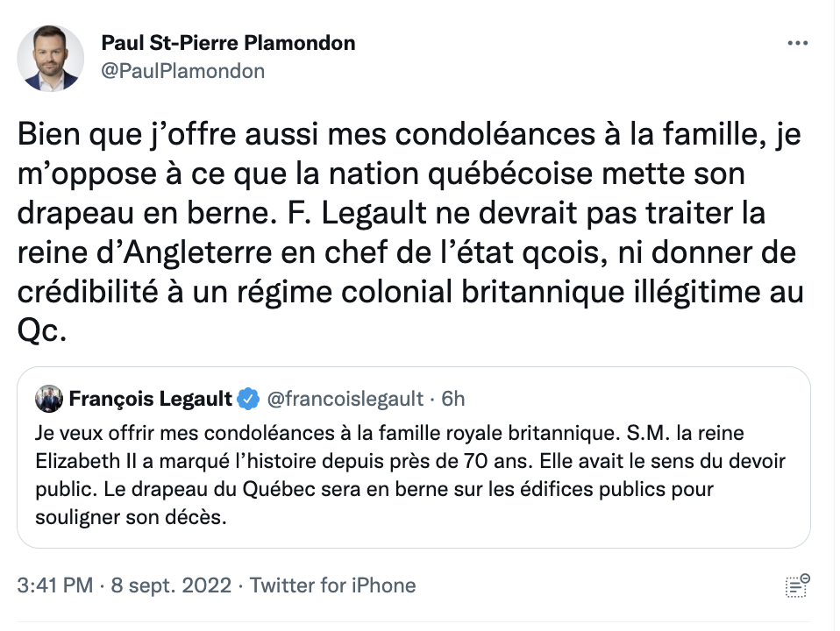The width and height of the screenshot is (840, 631).
Task: Click "Elizabeth II" in the quoted tweet
Action: point(82,461)
